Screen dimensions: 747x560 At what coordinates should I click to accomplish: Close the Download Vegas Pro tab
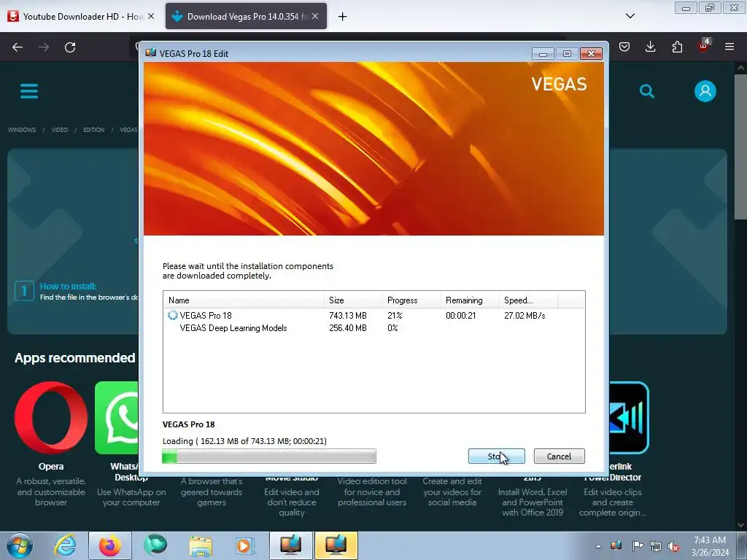(315, 16)
